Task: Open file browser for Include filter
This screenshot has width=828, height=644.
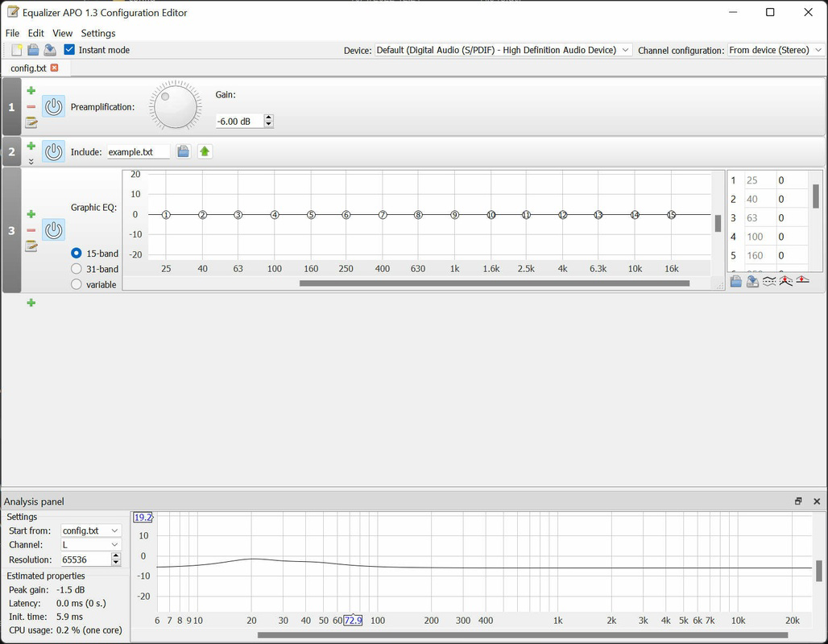Action: (x=184, y=151)
